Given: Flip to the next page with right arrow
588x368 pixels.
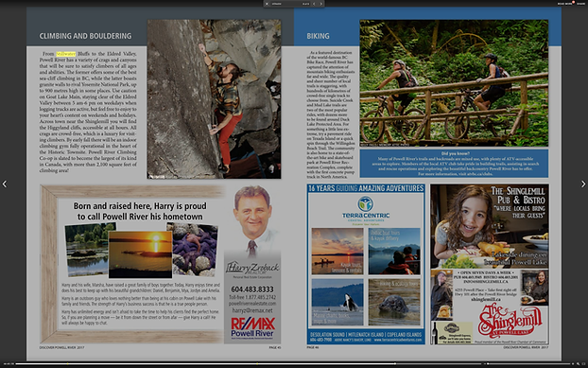Looking at the screenshot, I should pos(583,184).
